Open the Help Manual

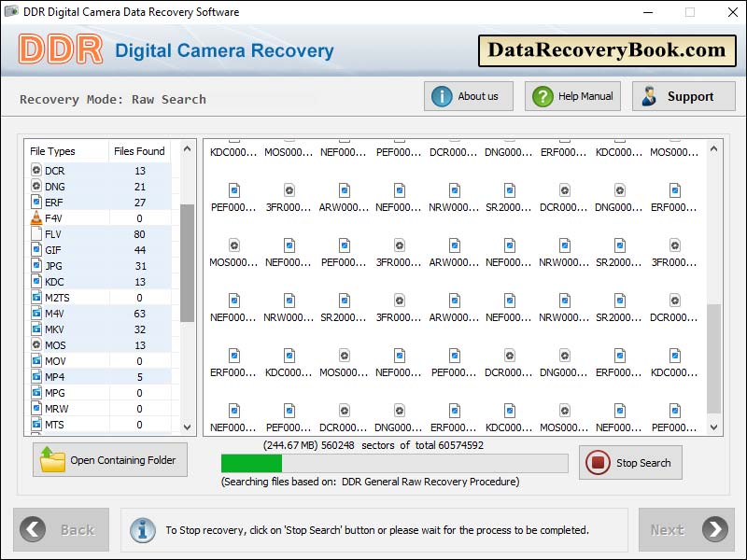point(572,96)
